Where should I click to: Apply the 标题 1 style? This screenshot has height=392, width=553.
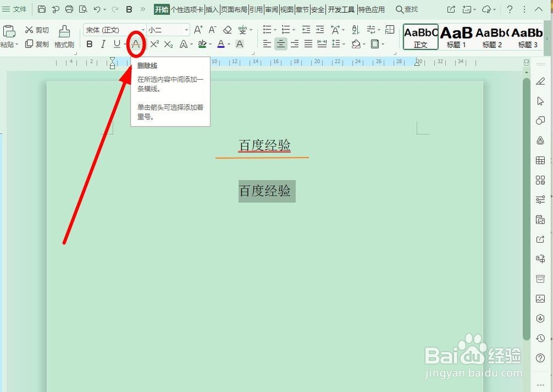pos(456,36)
